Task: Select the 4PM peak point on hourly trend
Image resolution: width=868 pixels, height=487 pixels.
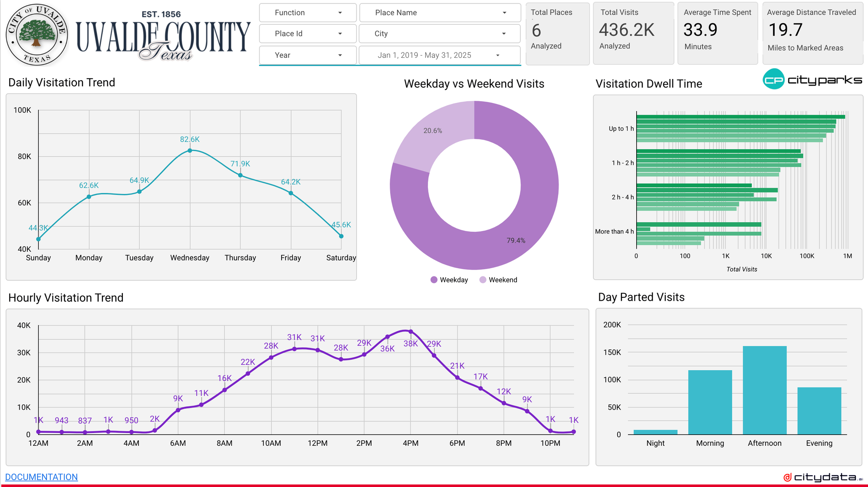Action: click(x=411, y=332)
